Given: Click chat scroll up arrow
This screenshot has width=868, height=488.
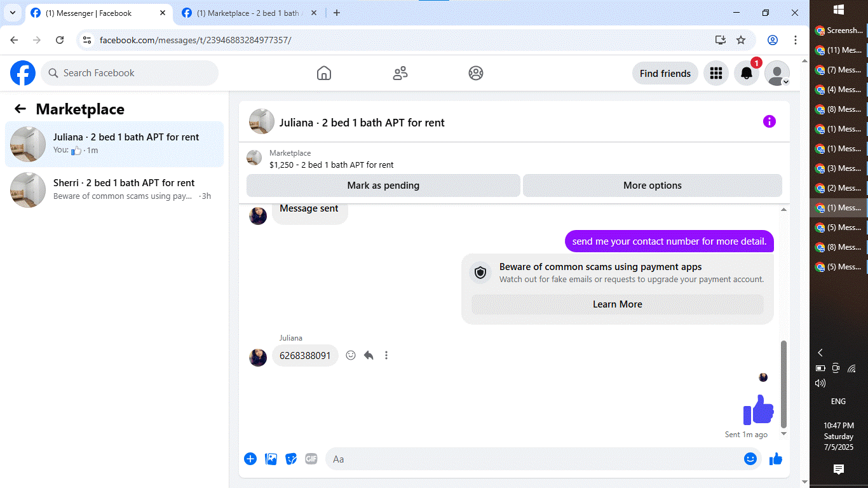Looking at the screenshot, I should pyautogui.click(x=783, y=210).
